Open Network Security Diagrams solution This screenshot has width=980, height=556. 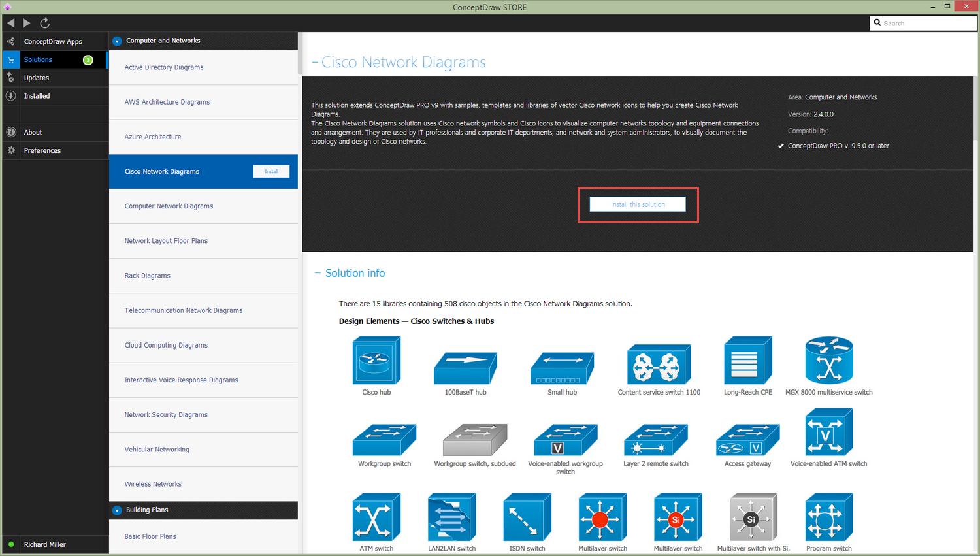(x=203, y=415)
